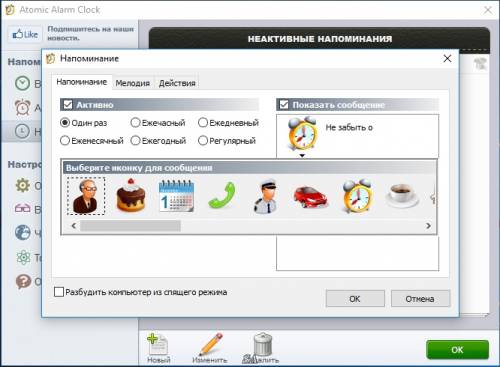Click OK in the Напоминание dialog

(x=355, y=299)
